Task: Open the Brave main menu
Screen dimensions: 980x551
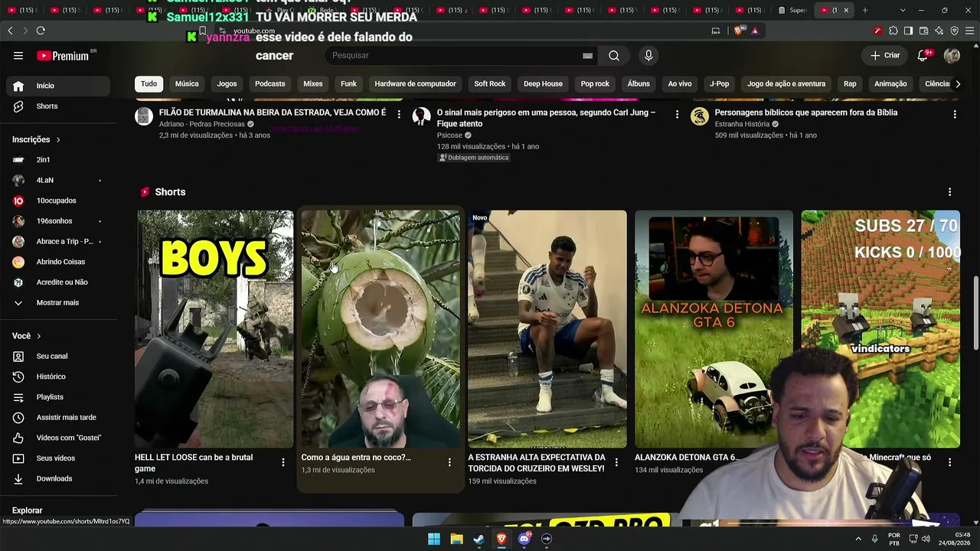Action: click(x=969, y=31)
